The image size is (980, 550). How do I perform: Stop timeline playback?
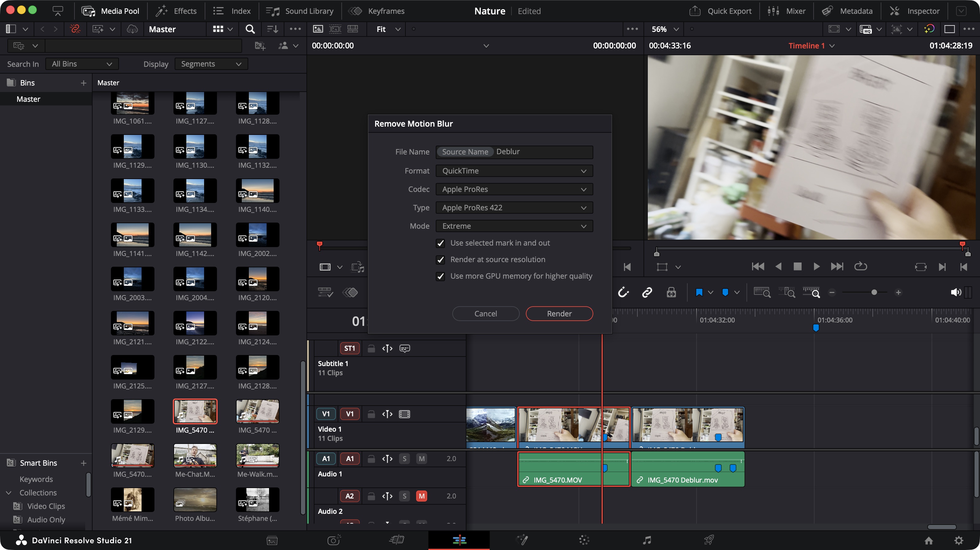click(797, 266)
